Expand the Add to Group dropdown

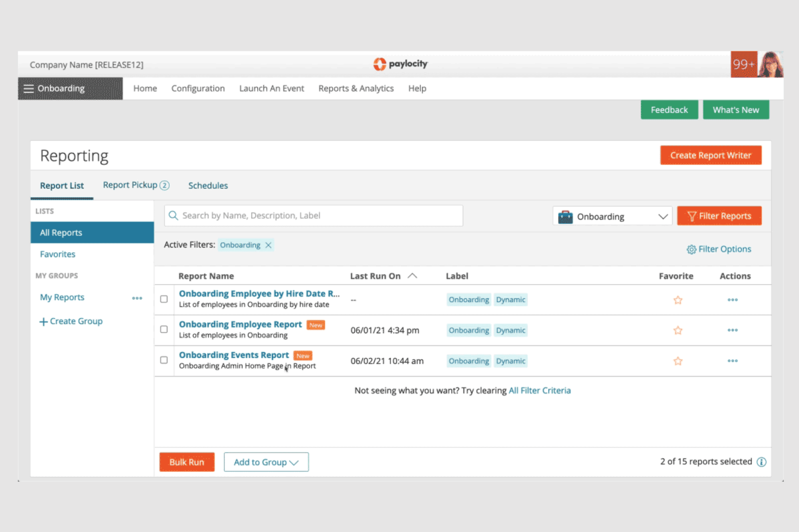pyautogui.click(x=266, y=462)
